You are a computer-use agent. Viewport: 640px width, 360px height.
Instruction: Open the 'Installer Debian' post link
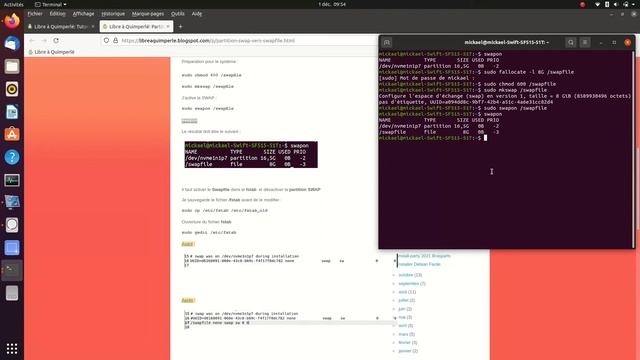pyautogui.click(x=420, y=264)
